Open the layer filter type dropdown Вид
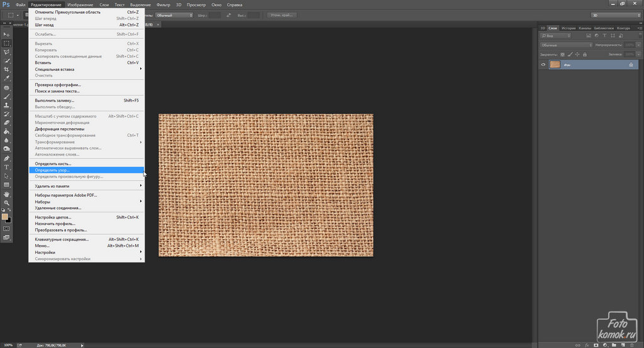This screenshot has width=644, height=348. point(555,36)
